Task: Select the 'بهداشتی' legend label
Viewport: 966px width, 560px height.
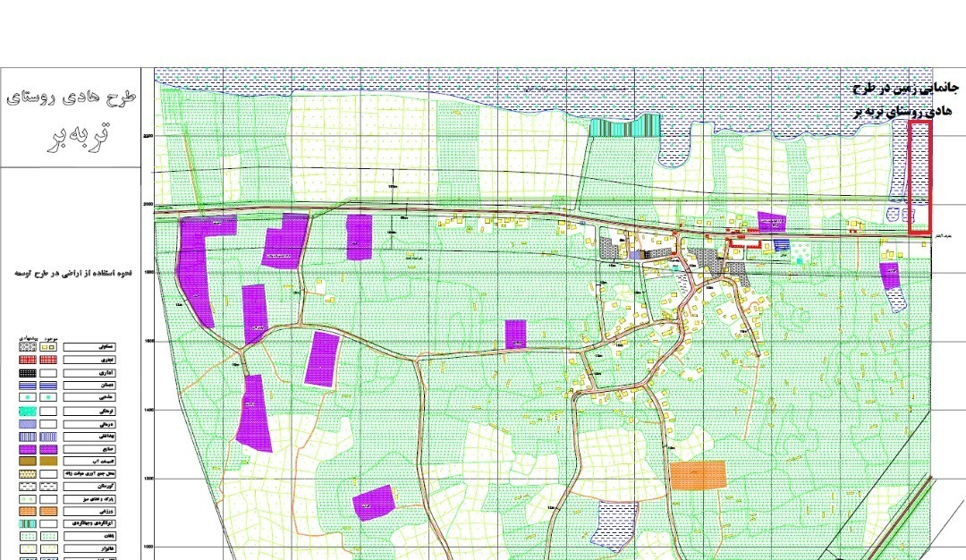Action: tap(89, 437)
